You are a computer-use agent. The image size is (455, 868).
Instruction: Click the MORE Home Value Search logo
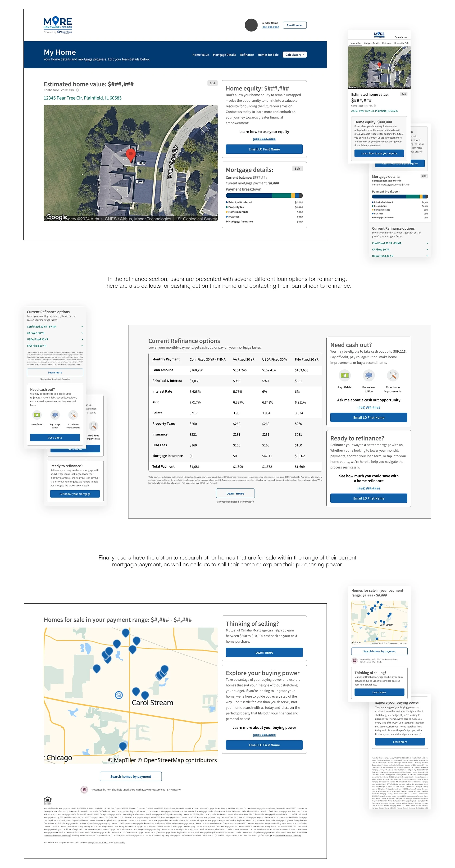(x=57, y=24)
